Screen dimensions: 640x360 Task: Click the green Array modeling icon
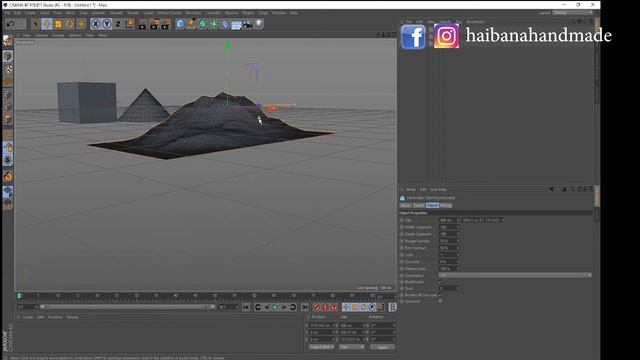click(214, 24)
